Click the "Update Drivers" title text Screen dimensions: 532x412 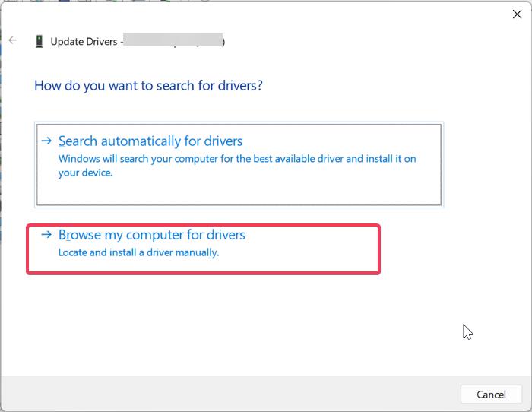(x=83, y=42)
